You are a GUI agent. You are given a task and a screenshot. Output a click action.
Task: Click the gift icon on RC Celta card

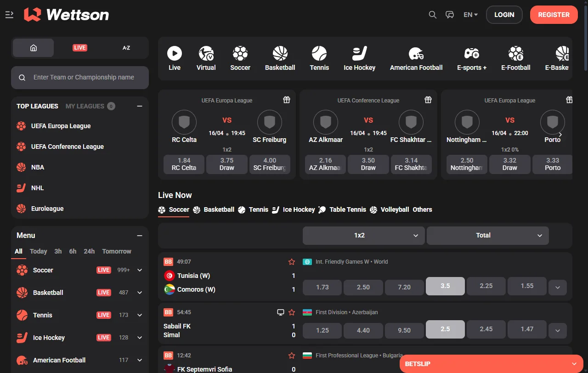pos(287,100)
